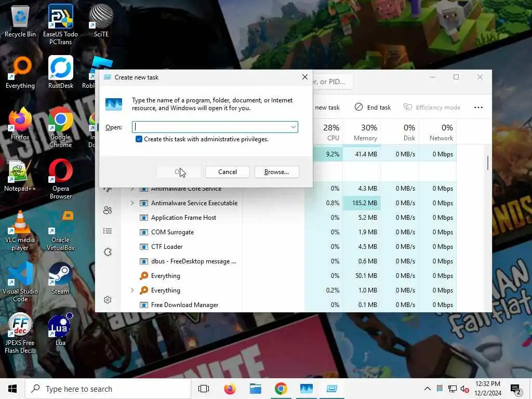Open Windows Start menu
Viewport: 532px width, 399px height.
12,389
